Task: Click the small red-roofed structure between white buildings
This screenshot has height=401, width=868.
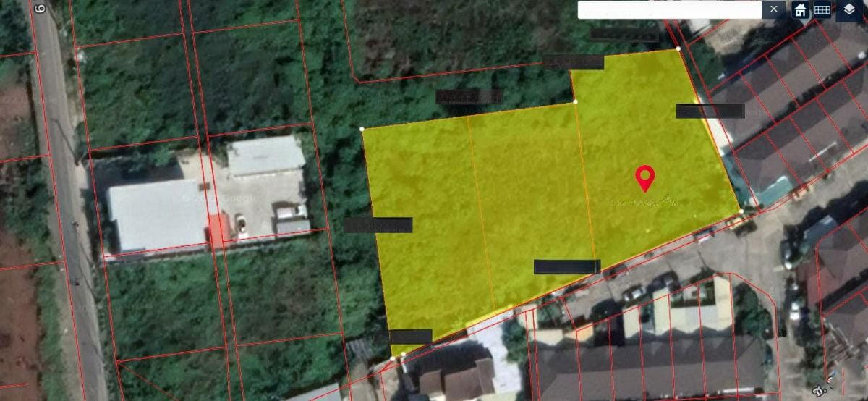Action: click(x=216, y=229)
